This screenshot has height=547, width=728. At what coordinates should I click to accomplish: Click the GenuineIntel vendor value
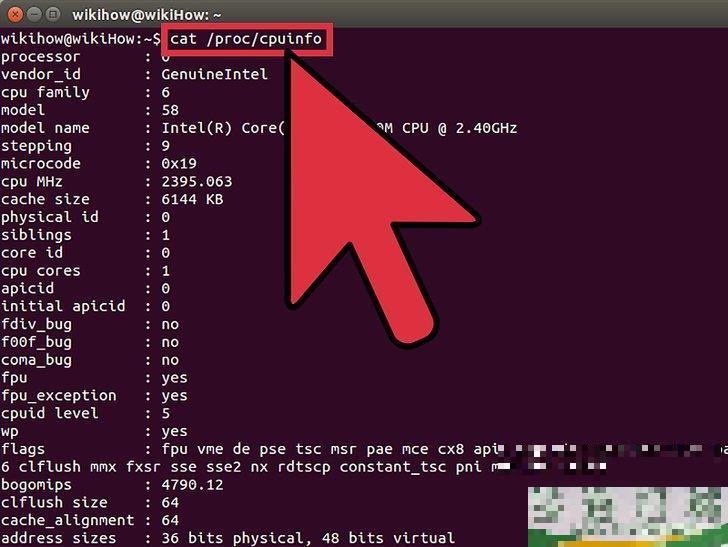[214, 74]
